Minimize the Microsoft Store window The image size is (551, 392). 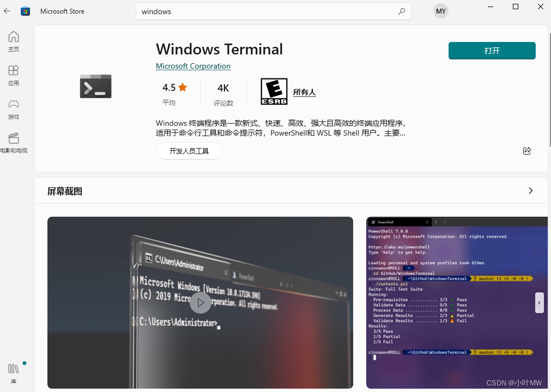[x=491, y=7]
